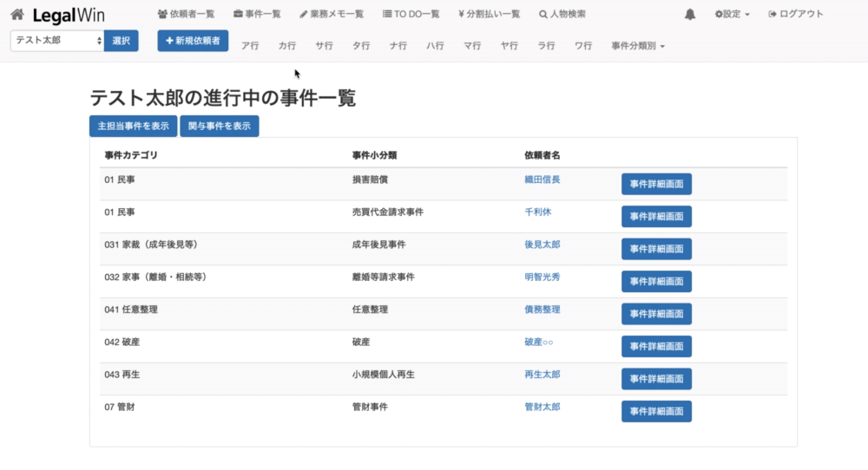The width and height of the screenshot is (868, 470).
Task: Open 分割払い一覧 installment list
Action: 489,15
